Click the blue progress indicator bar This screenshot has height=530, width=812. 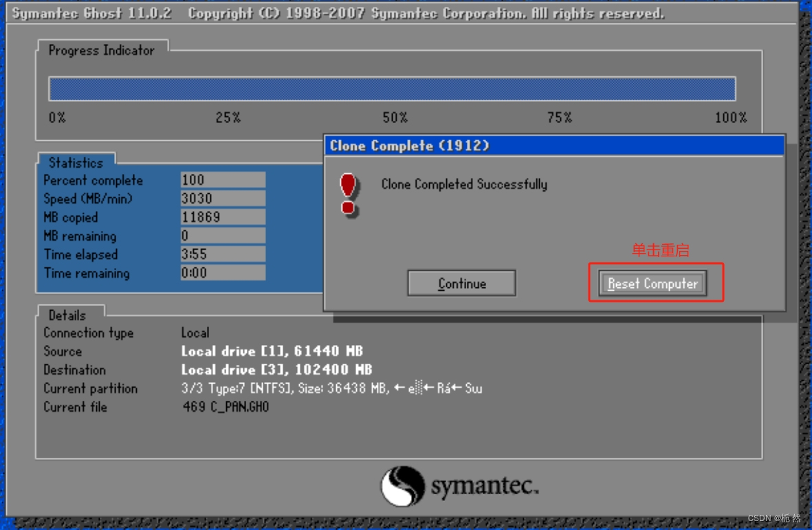[392, 89]
